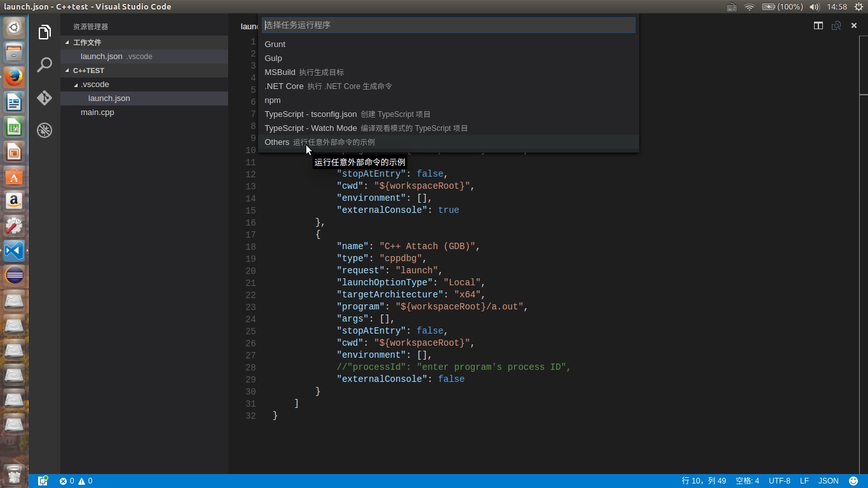Image resolution: width=868 pixels, height=488 pixels.
Task: Select the npm task runner entry
Action: click(x=273, y=100)
